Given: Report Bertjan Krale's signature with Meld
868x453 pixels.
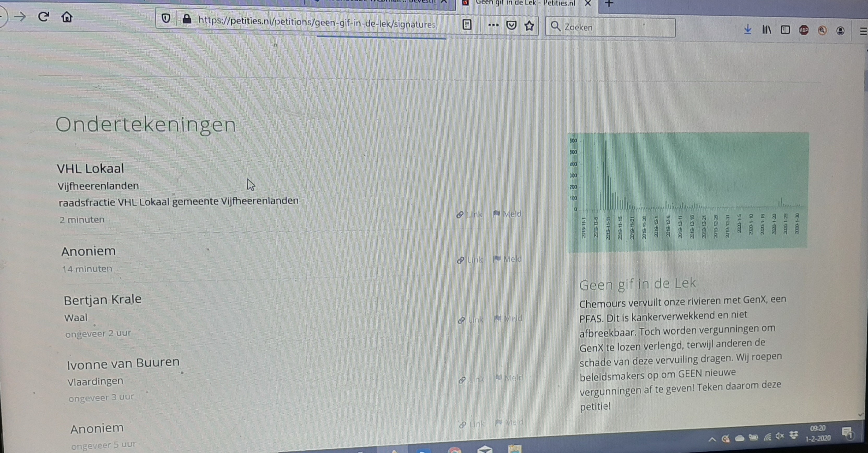Looking at the screenshot, I should pyautogui.click(x=508, y=318).
